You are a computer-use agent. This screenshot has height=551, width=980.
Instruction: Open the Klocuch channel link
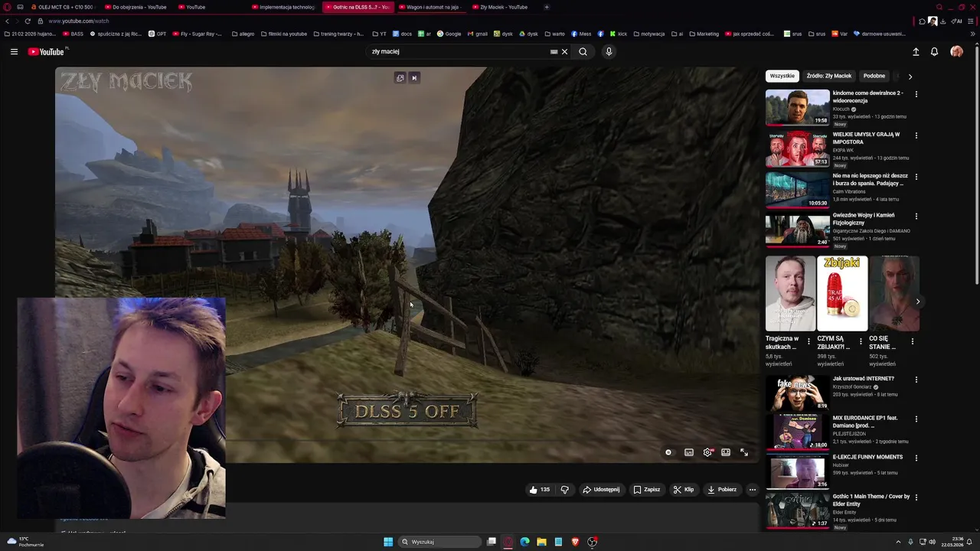tap(841, 109)
